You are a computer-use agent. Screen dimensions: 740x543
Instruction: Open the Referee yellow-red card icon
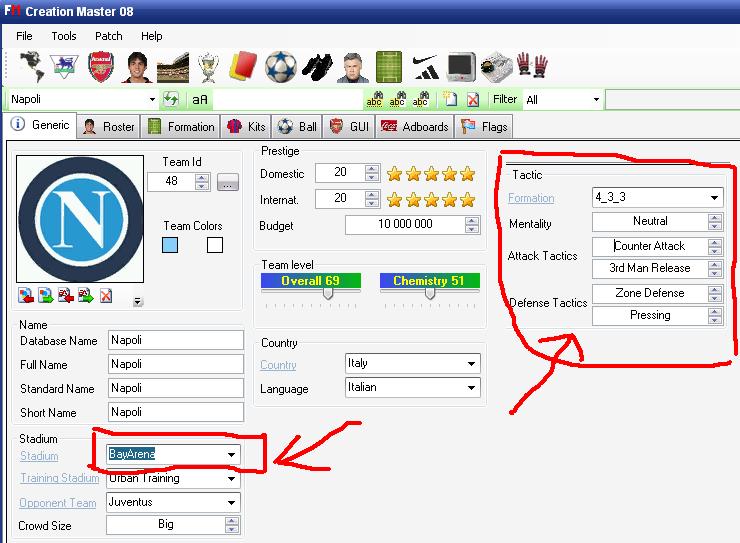coord(244,67)
